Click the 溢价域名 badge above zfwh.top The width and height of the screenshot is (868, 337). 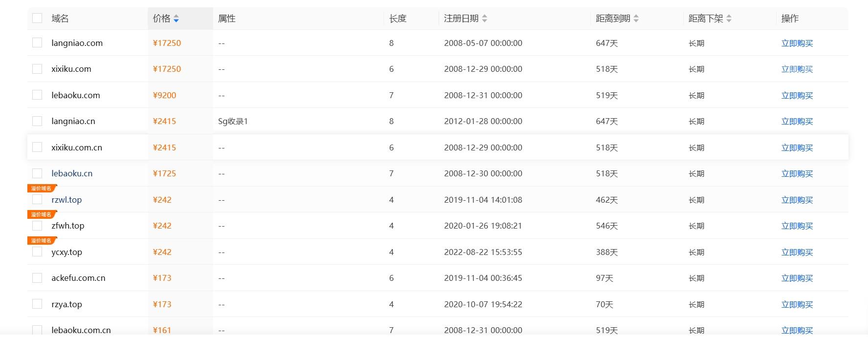click(42, 214)
